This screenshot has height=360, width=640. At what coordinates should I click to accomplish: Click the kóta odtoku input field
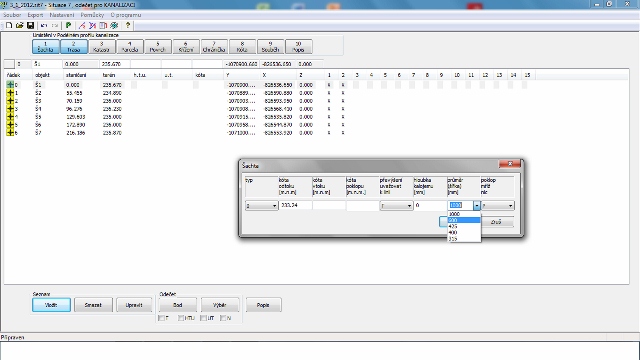[x=296, y=205]
